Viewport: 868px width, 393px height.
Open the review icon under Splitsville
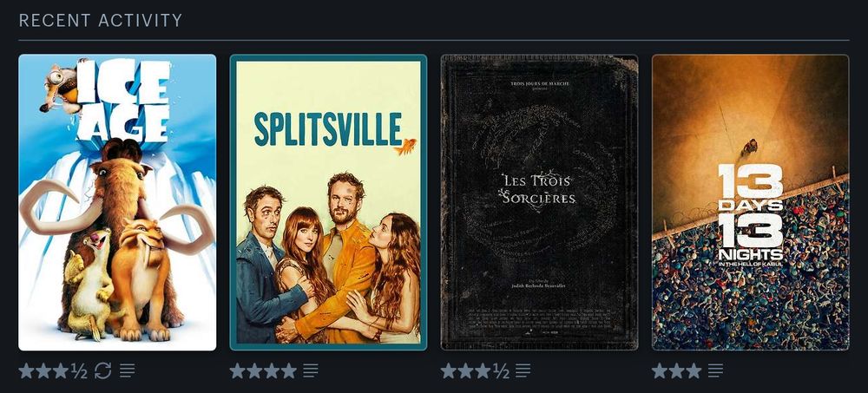pos(311,370)
